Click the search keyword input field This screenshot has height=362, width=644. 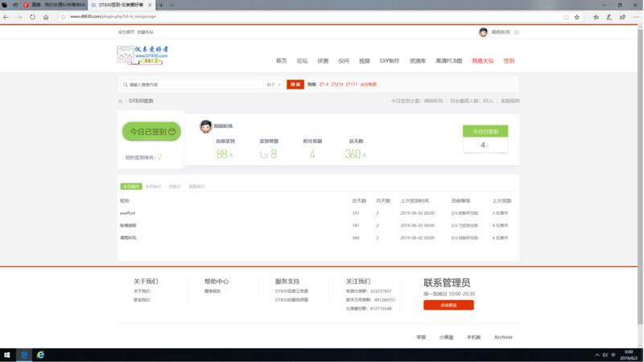[x=193, y=84]
